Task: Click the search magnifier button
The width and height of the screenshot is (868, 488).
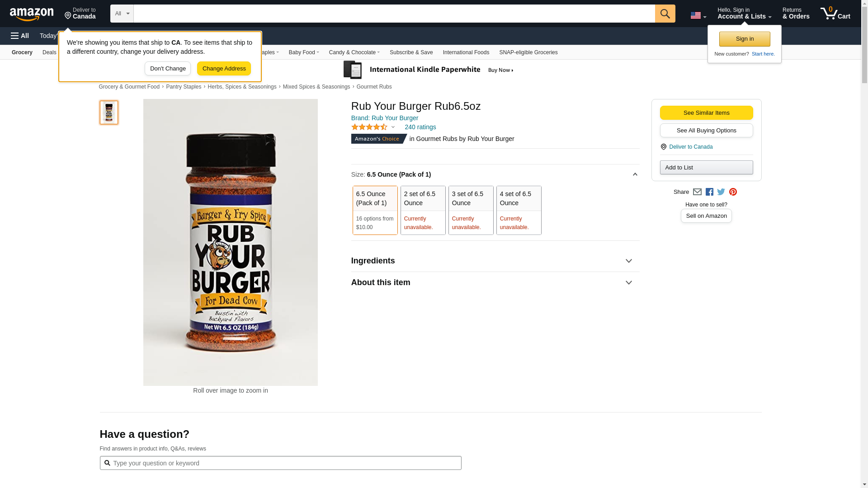Action: point(665,14)
